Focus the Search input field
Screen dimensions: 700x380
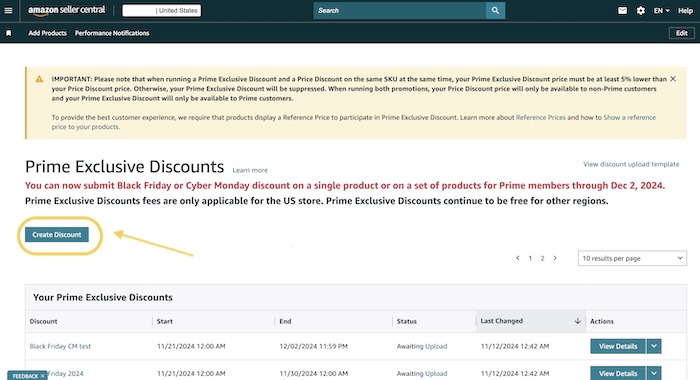(x=400, y=10)
